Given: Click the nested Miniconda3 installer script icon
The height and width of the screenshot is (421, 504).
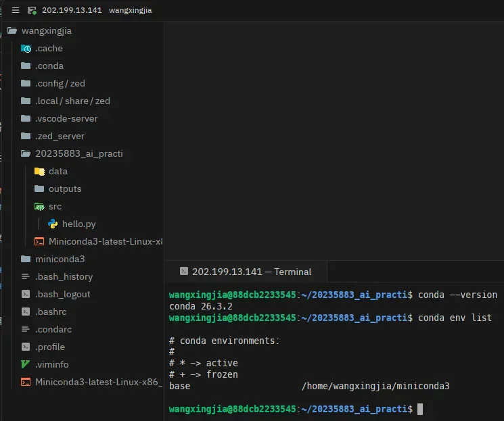Looking at the screenshot, I should point(39,241).
